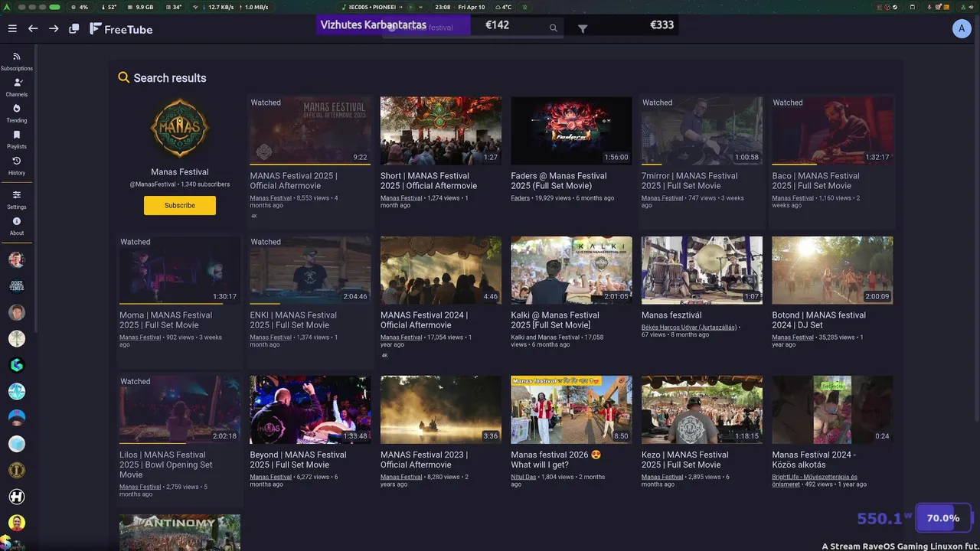The width and height of the screenshot is (980, 551).
Task: Play Short MANAS Festival 2025 Aftermovie thumbnail
Action: click(x=441, y=130)
